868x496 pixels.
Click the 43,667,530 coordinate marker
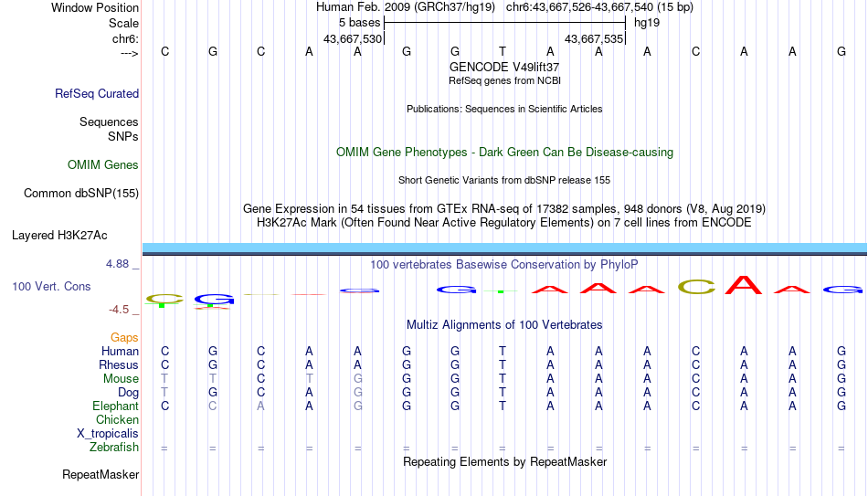coord(353,39)
